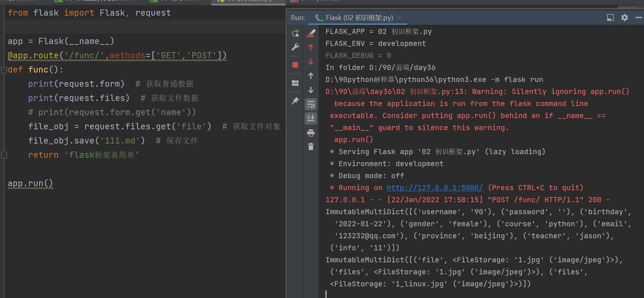
Task: Stop the running Flask server
Action: pyautogui.click(x=295, y=65)
